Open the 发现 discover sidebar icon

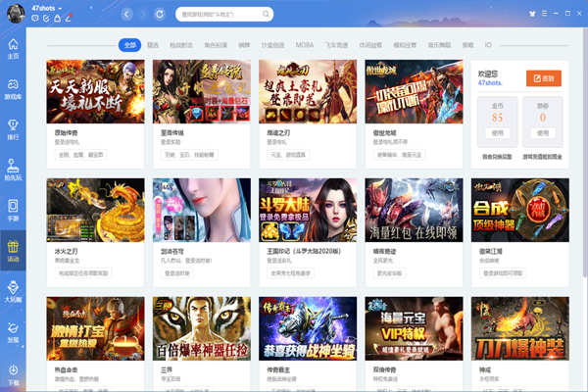pyautogui.click(x=13, y=331)
